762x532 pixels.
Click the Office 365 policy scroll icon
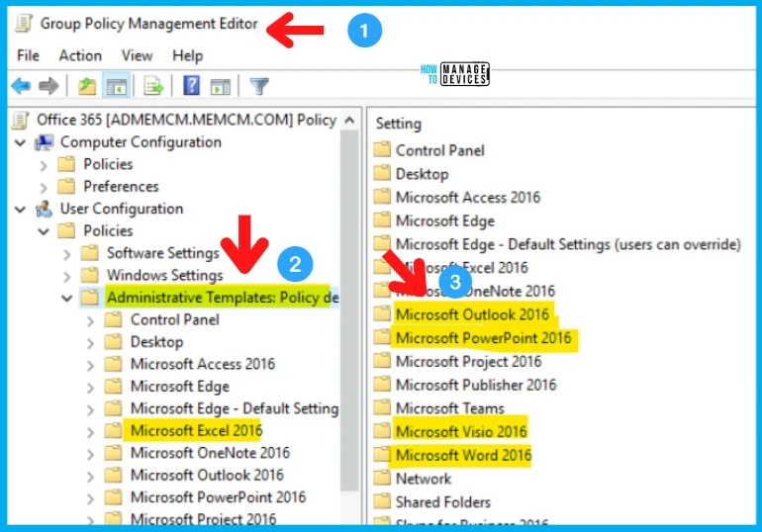[x=21, y=120]
